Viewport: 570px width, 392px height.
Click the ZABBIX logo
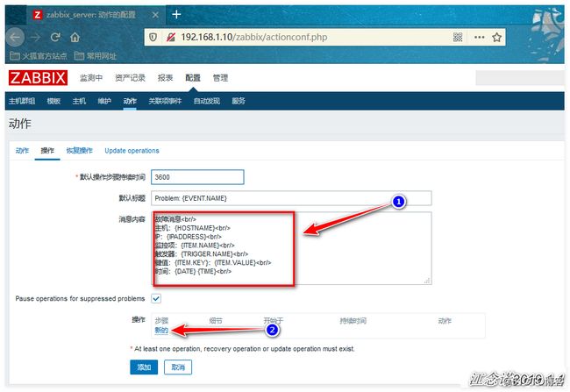[x=39, y=78]
